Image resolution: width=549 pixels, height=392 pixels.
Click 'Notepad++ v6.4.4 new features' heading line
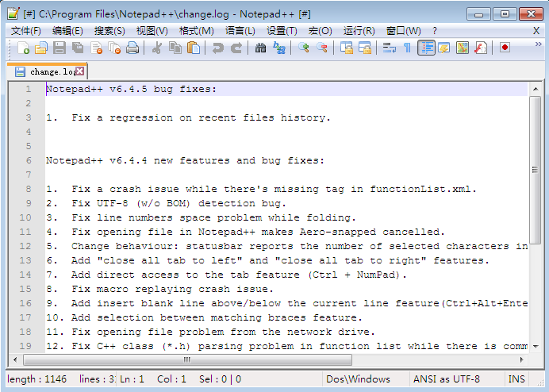(x=185, y=160)
